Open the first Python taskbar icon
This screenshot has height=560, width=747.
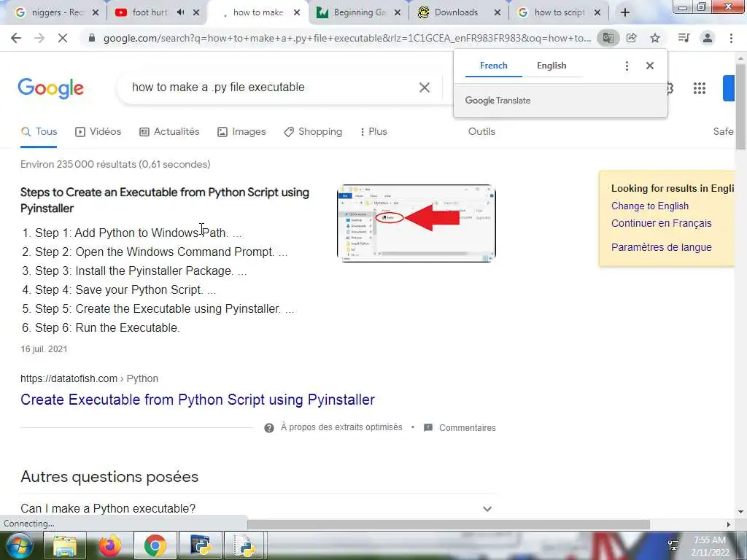(201, 545)
